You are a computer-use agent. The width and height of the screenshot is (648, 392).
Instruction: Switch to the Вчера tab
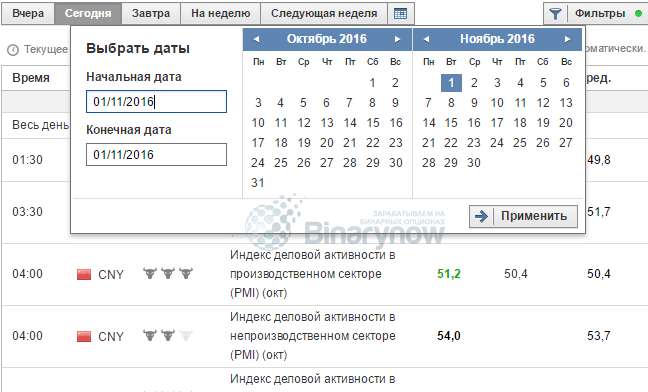point(28,14)
